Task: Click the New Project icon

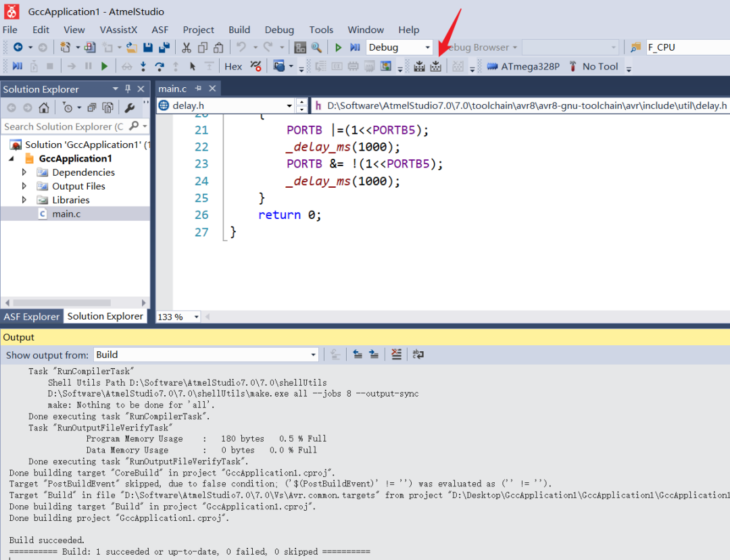Action: 65,47
